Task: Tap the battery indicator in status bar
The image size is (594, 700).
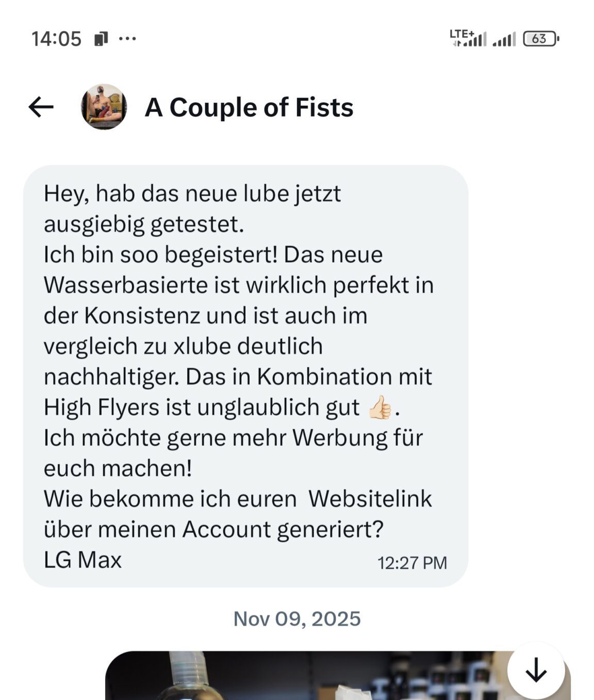Action: (540, 39)
